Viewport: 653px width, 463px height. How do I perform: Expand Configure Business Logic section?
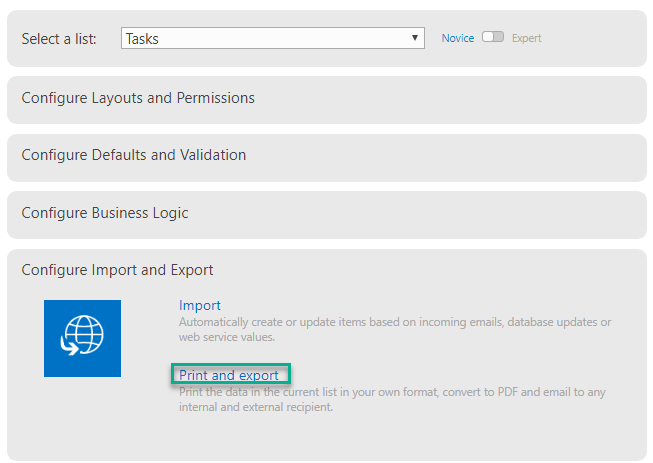[x=327, y=215]
